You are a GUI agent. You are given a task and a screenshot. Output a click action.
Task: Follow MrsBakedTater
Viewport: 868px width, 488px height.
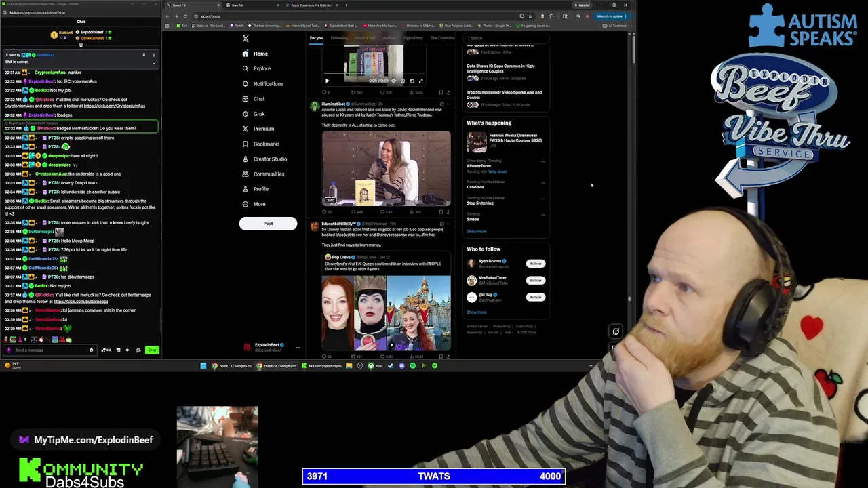tap(536, 281)
